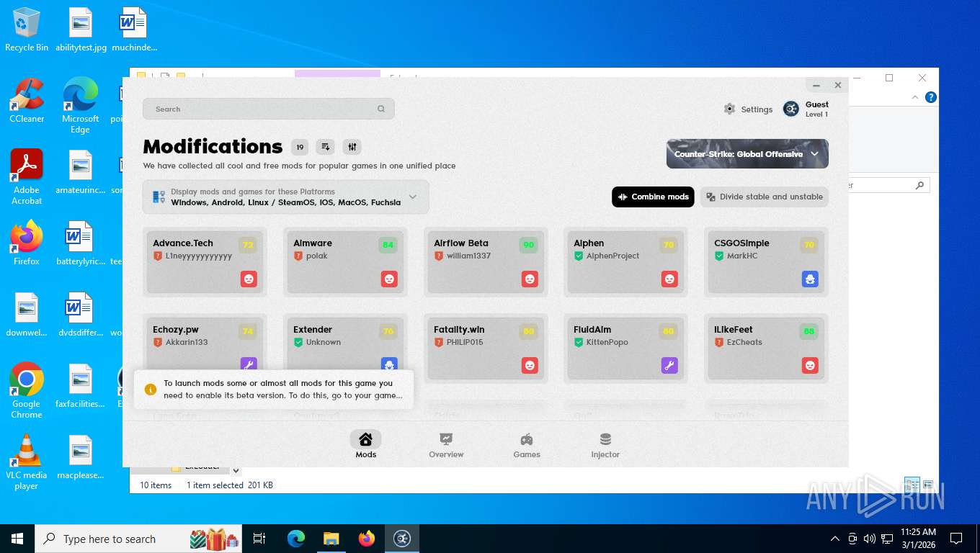This screenshot has width=980, height=553.
Task: Open Microsoft Edge from the taskbar
Action: pyautogui.click(x=296, y=539)
